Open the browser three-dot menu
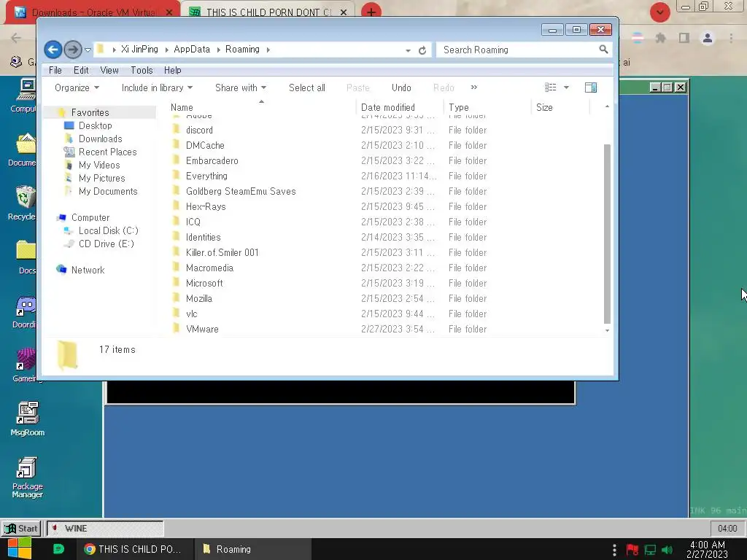This screenshot has width=747, height=560. tap(731, 38)
